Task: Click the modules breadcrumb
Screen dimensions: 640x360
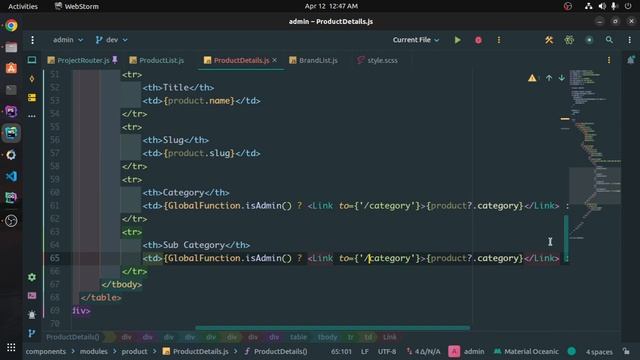Action: coord(94,351)
